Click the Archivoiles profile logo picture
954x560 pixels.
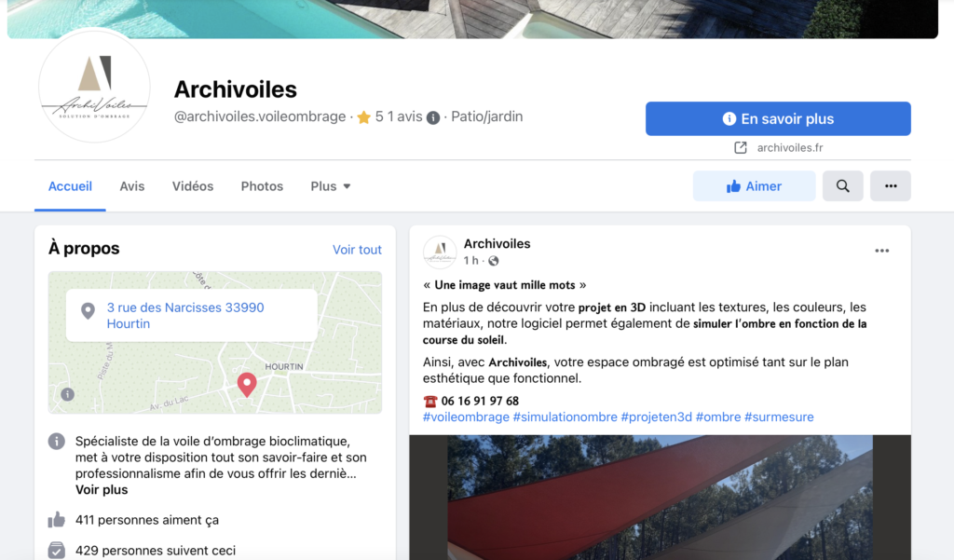click(x=94, y=87)
